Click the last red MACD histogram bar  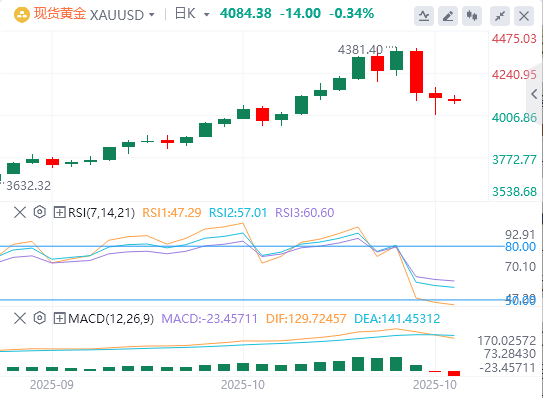coord(454,373)
